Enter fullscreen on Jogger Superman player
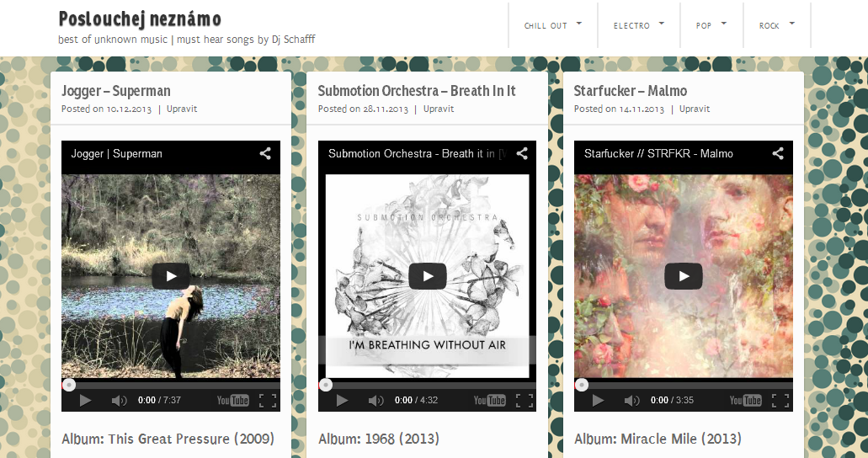 (268, 401)
